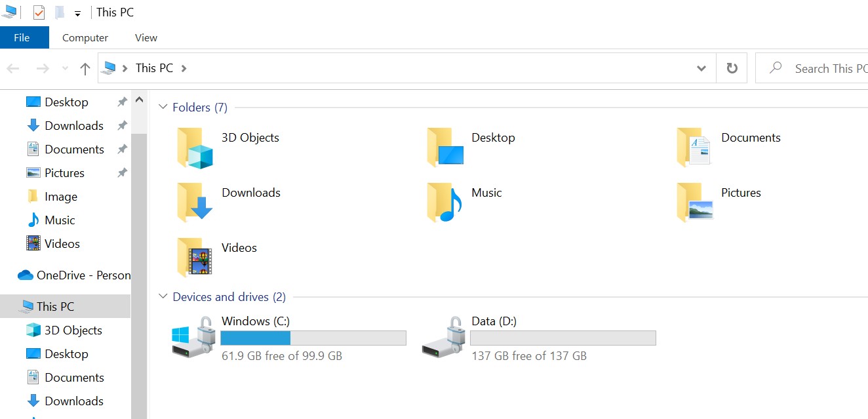868x419 pixels.
Task: Click the Windows (C:) storage usage bar
Action: (313, 338)
